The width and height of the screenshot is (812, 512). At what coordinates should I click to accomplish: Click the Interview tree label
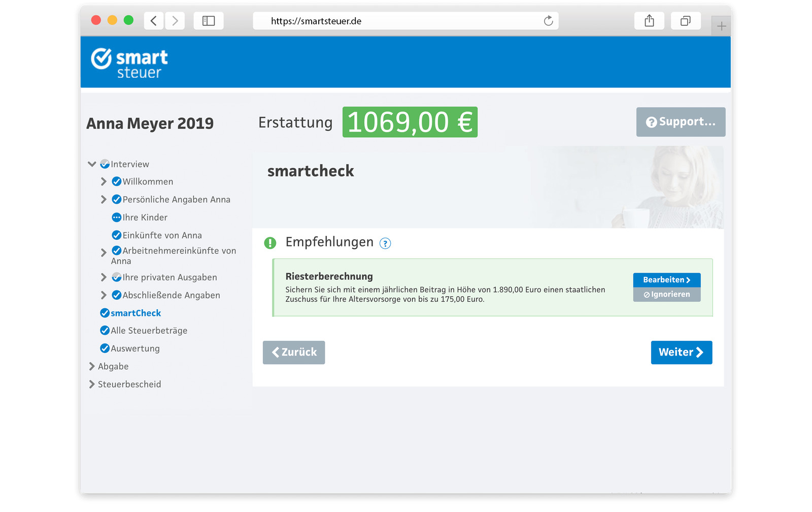point(130,164)
